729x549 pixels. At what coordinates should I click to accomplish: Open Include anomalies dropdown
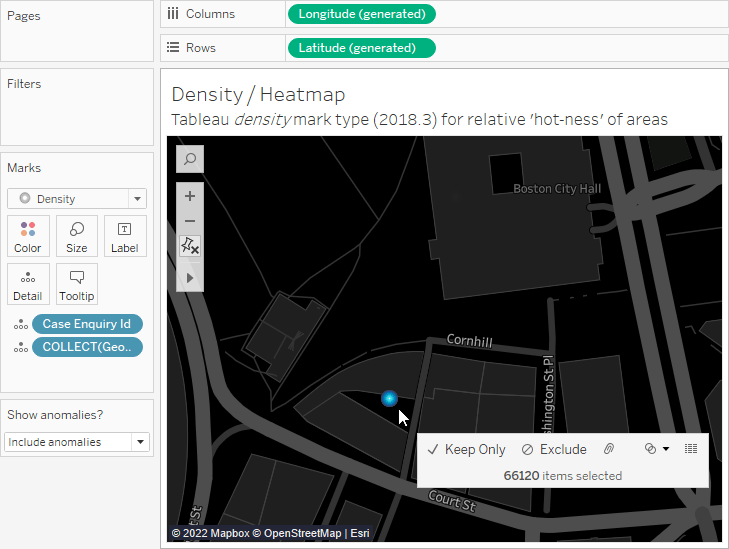tap(77, 442)
